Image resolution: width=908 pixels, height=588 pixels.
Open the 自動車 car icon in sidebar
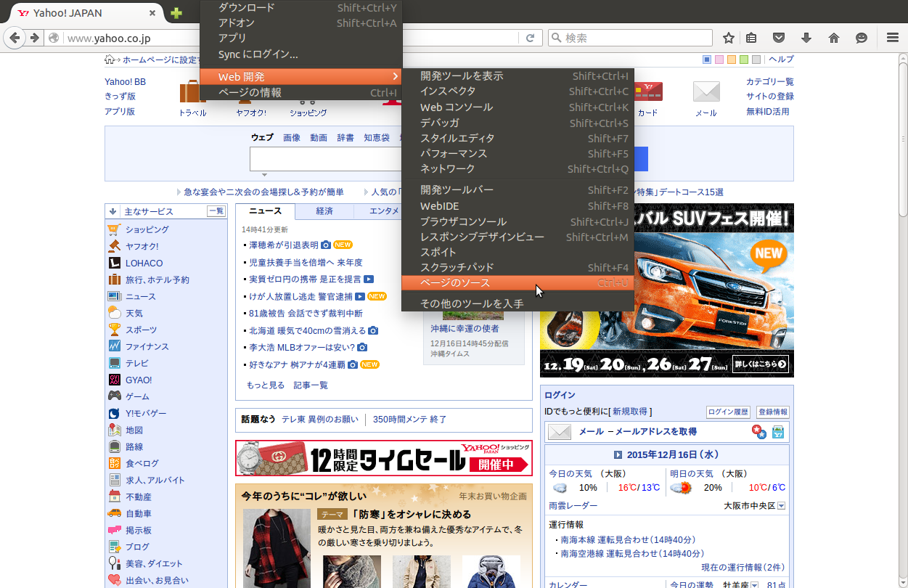pyautogui.click(x=114, y=513)
